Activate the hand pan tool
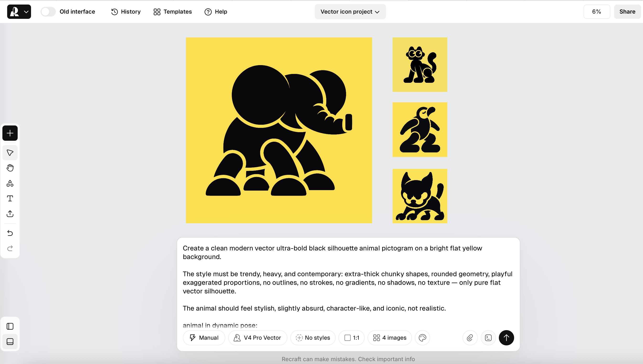The image size is (643, 364). click(x=10, y=168)
